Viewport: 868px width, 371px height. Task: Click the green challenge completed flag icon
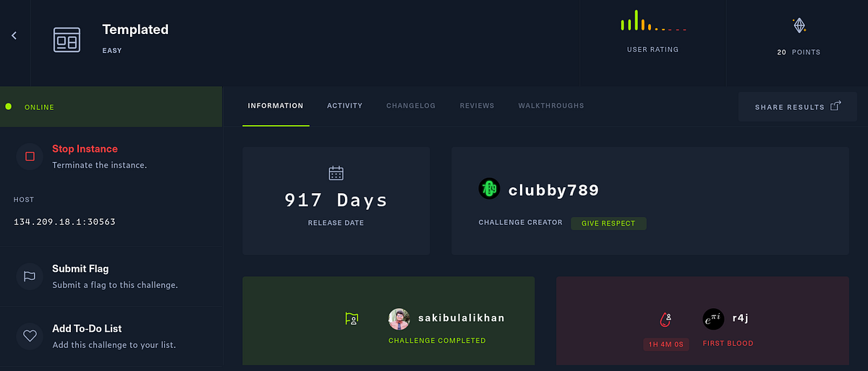click(352, 318)
